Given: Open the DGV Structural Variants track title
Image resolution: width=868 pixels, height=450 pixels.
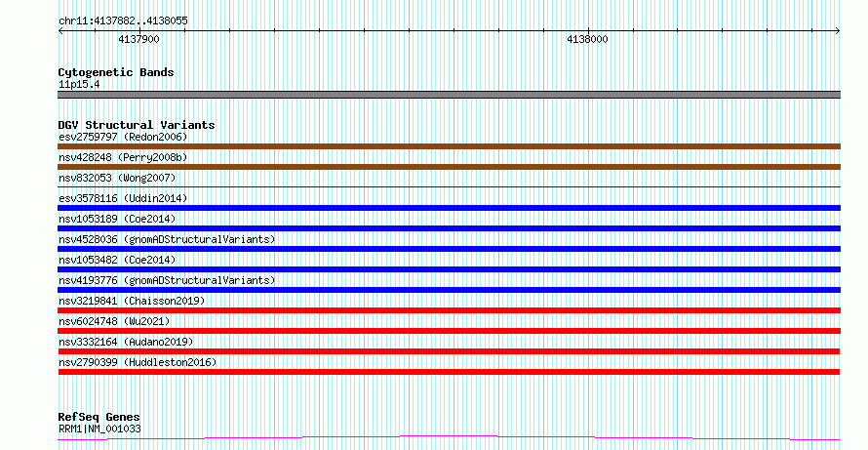Looking at the screenshot, I should pos(137,125).
